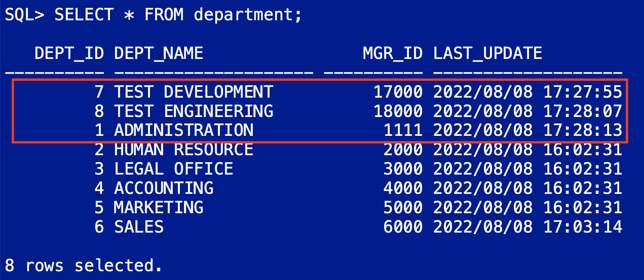The image size is (644, 280).
Task: Select the DEPT_ID column header
Action: coord(68,52)
